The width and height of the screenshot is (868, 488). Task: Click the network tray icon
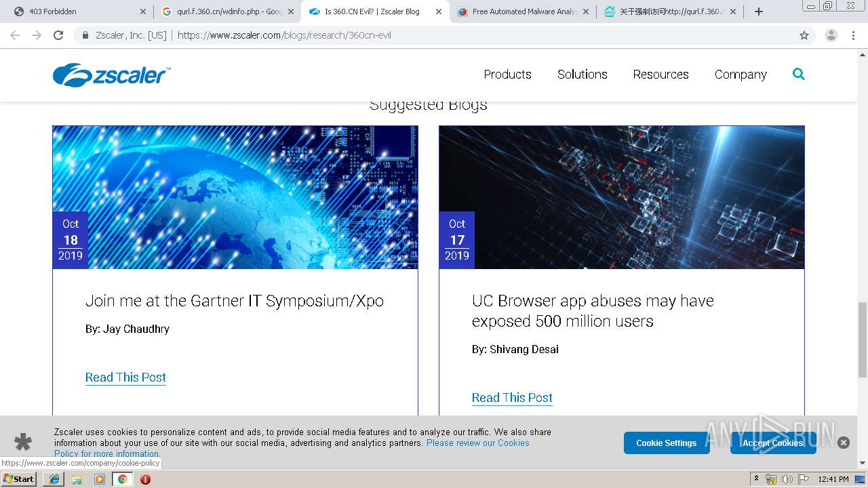(x=771, y=479)
